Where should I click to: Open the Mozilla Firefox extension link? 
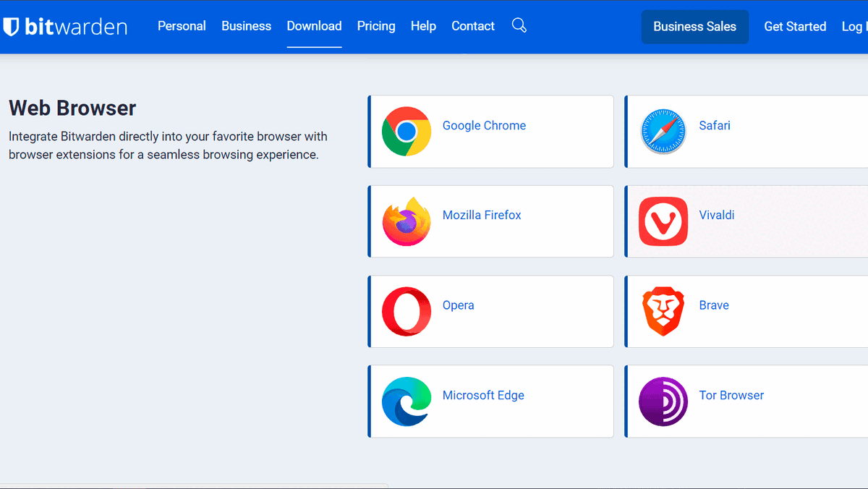[482, 215]
